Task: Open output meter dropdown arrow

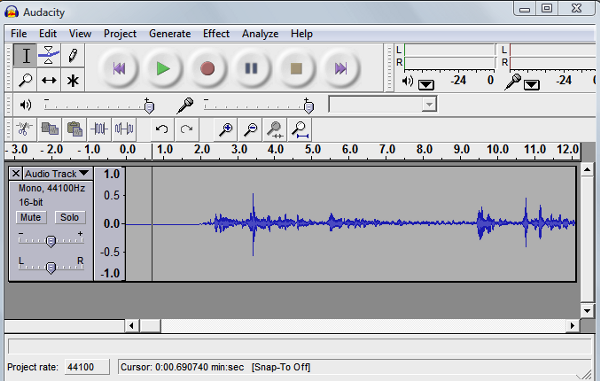Action: pos(426,85)
